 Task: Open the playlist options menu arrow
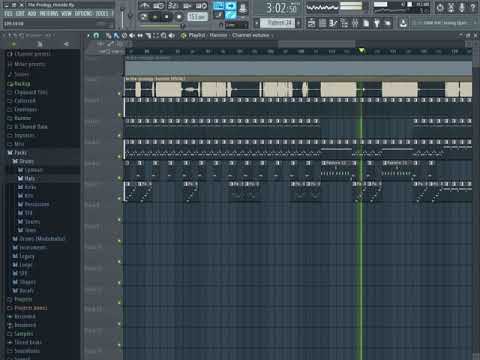(x=89, y=35)
